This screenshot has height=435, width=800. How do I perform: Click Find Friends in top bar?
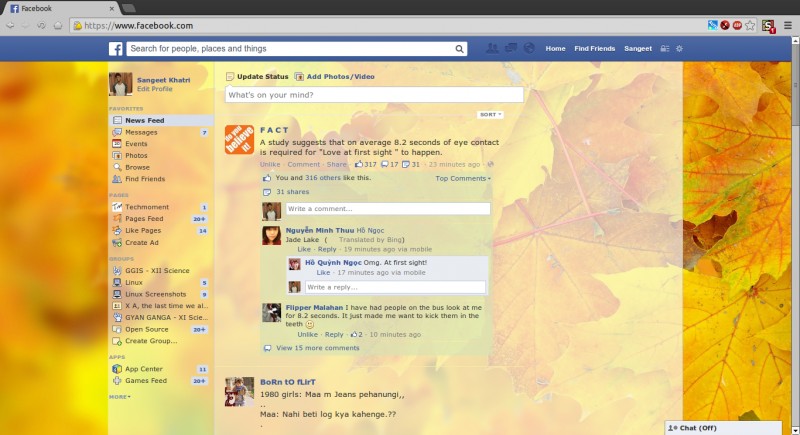594,48
